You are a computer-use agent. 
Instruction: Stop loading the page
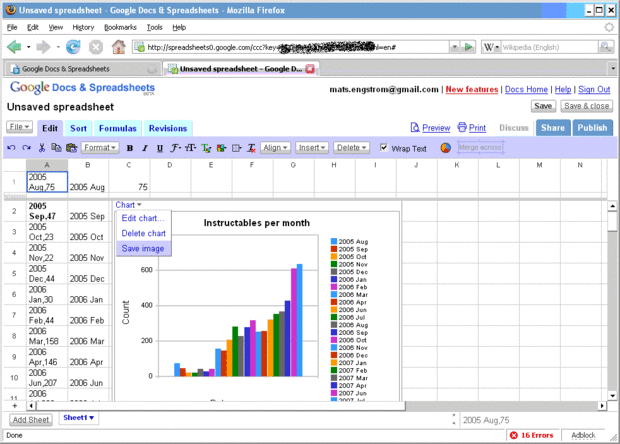coord(96,47)
